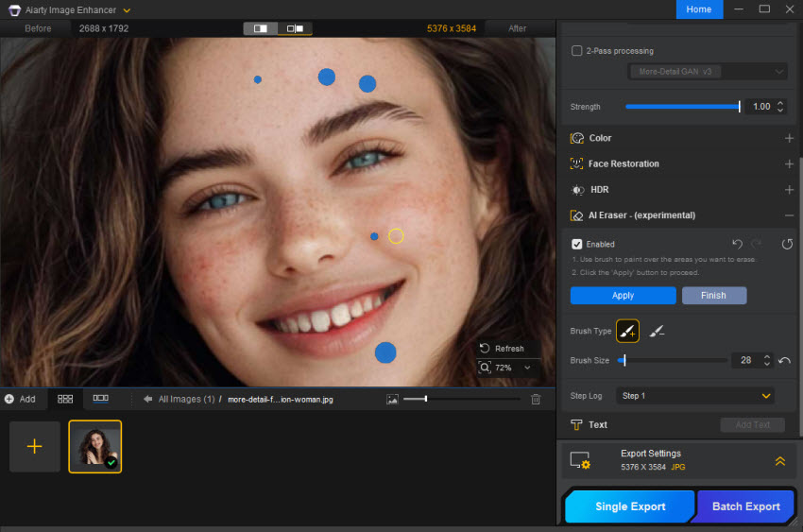
Task: Adjust the Brush Size slider
Action: pyautogui.click(x=672, y=360)
